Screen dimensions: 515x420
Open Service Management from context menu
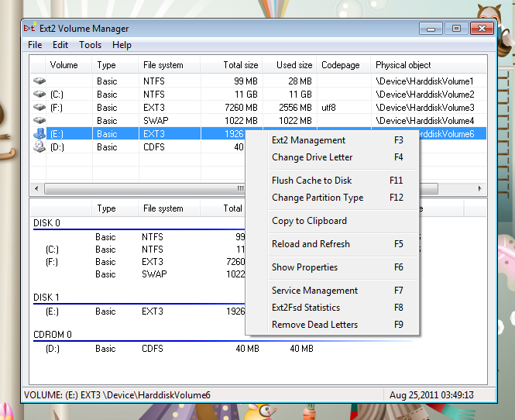[331, 291]
